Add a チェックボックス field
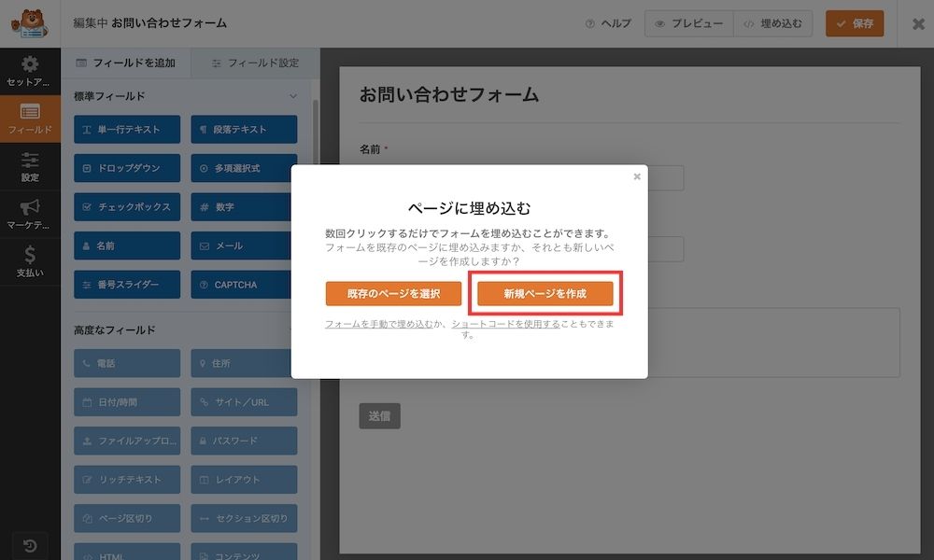 click(x=127, y=207)
